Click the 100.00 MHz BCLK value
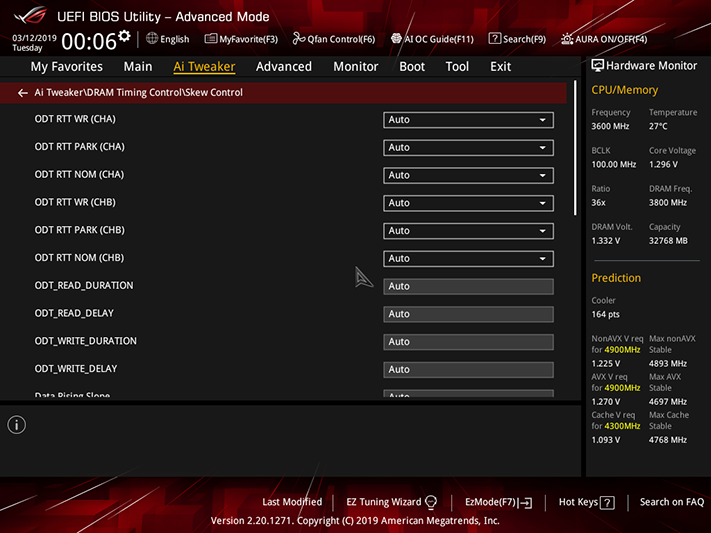This screenshot has width=711, height=533. [614, 164]
